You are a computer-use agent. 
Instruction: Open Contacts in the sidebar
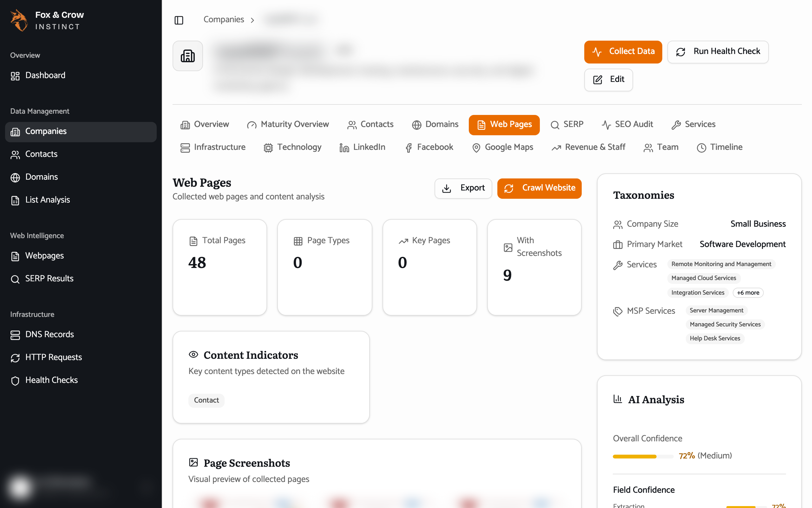81,154
